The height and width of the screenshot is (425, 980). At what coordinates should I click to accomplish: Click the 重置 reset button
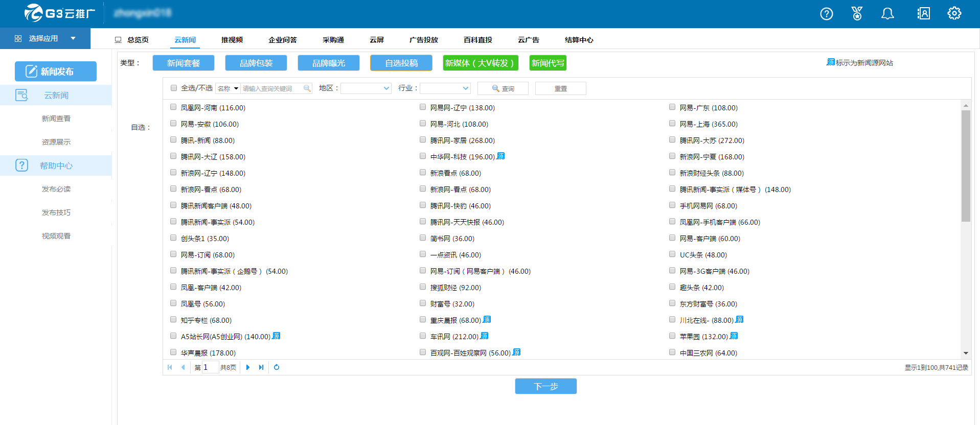click(561, 88)
